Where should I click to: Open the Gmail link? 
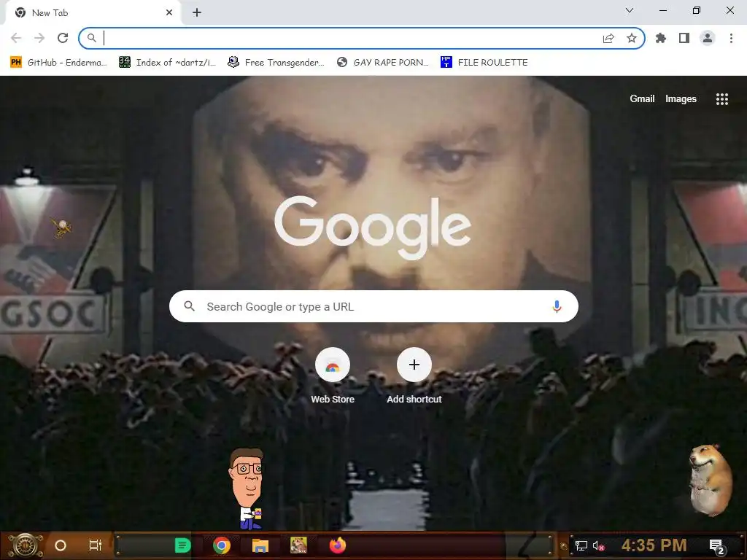pyautogui.click(x=642, y=98)
